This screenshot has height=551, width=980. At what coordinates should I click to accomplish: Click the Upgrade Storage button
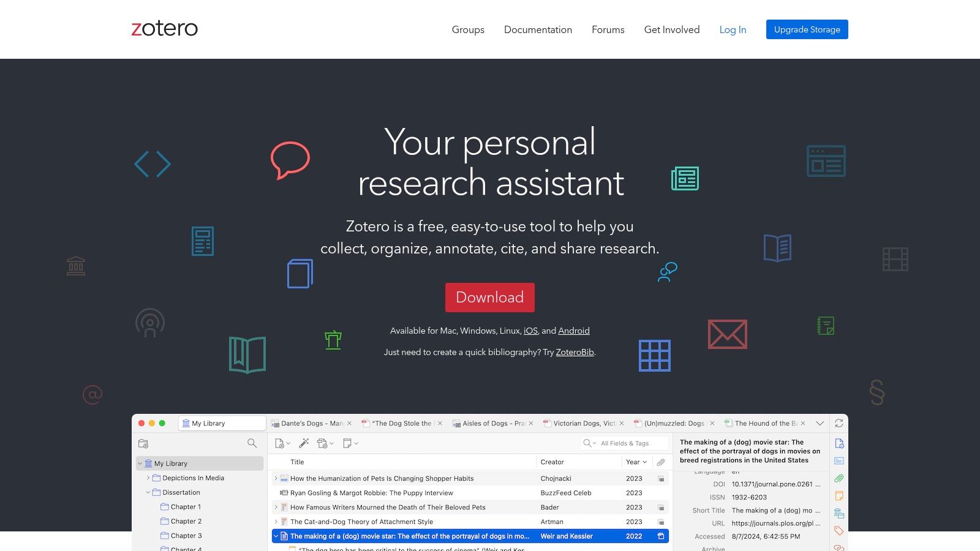point(807,29)
